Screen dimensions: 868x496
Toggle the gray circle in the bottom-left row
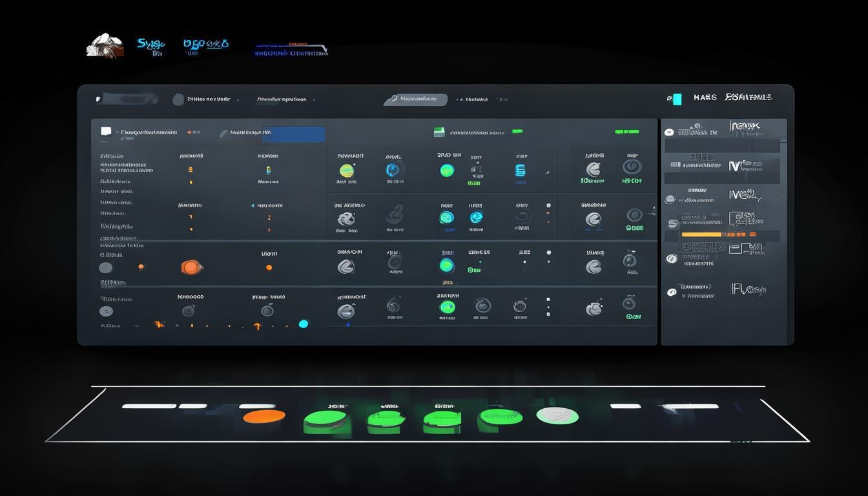pos(106,311)
